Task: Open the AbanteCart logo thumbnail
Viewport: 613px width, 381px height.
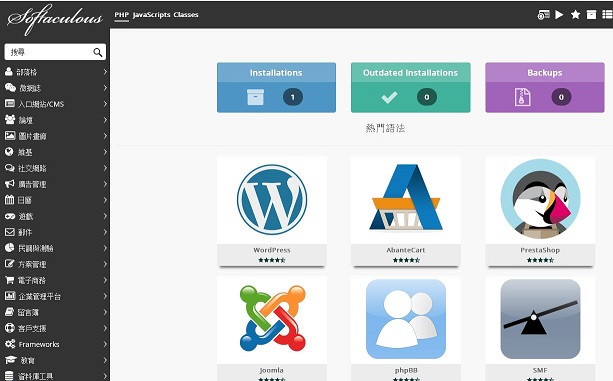Action: (406, 197)
